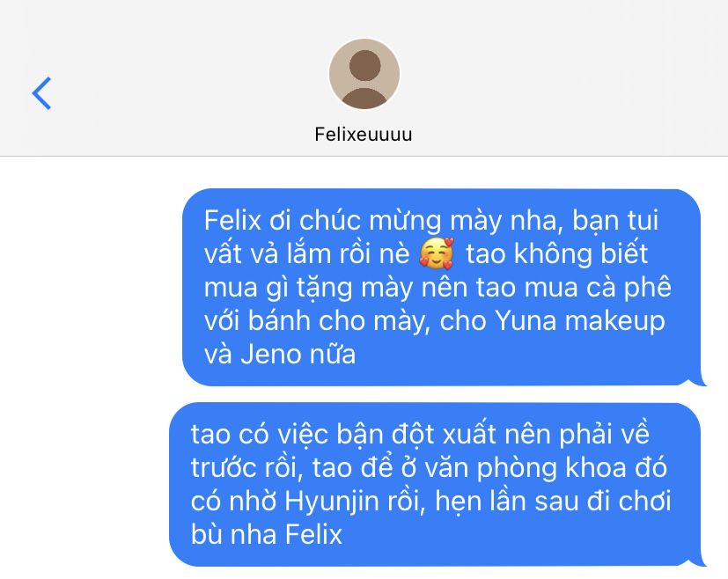The width and height of the screenshot is (728, 579).
Task: Click the words "Yuna makeup" in the first message
Action: [x=580, y=321]
